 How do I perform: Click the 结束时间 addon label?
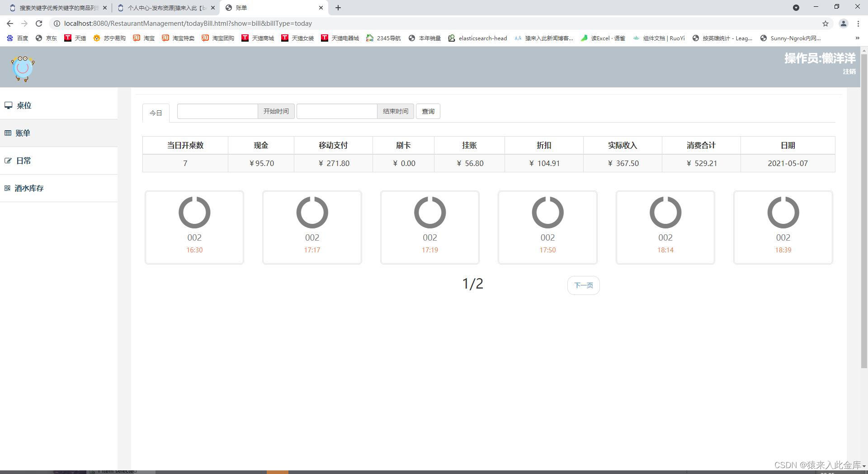[396, 111]
